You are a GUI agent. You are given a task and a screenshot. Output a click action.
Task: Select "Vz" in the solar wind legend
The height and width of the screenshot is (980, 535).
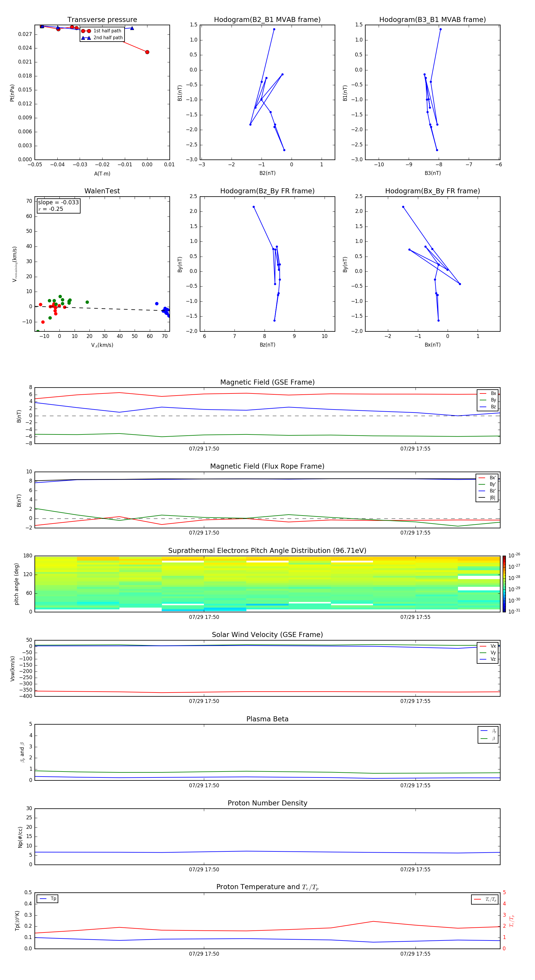[x=488, y=659]
